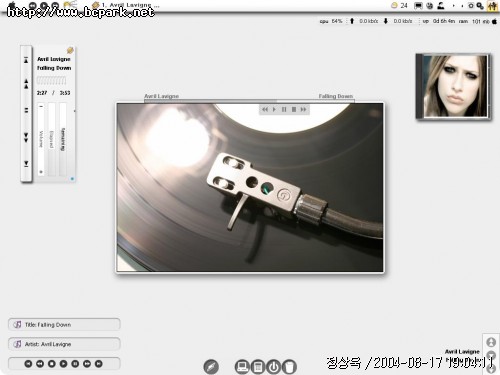500x375 pixels.
Task: Click the stop button in bottom-left player bar
Action: pyautogui.click(x=52, y=364)
